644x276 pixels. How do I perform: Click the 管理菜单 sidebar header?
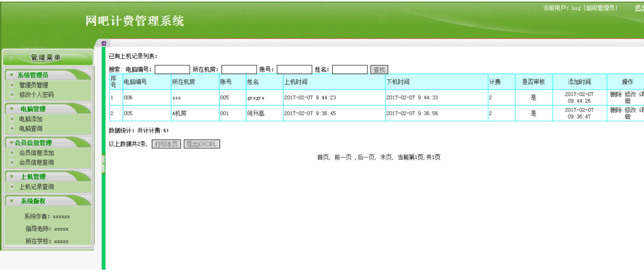click(x=47, y=57)
